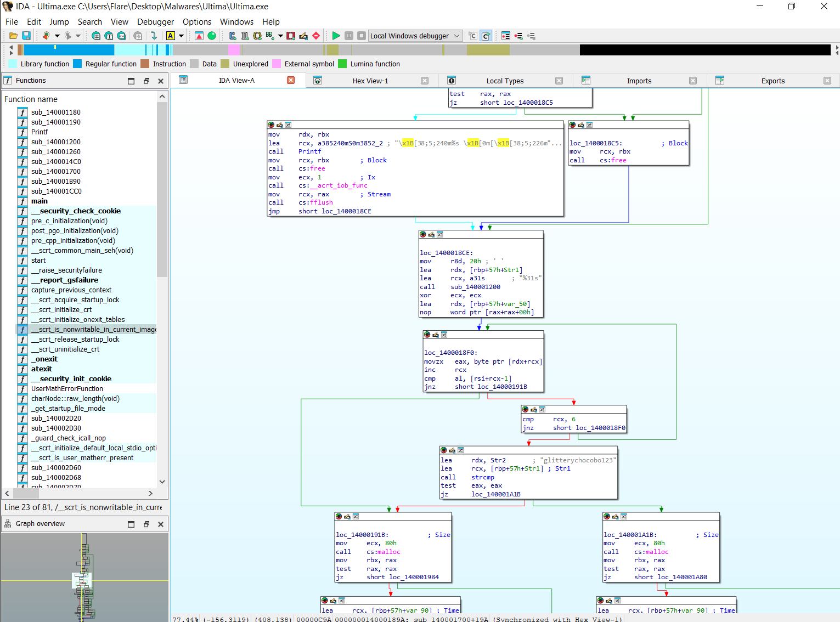Switch to the Hex View-1 tab

[370, 81]
